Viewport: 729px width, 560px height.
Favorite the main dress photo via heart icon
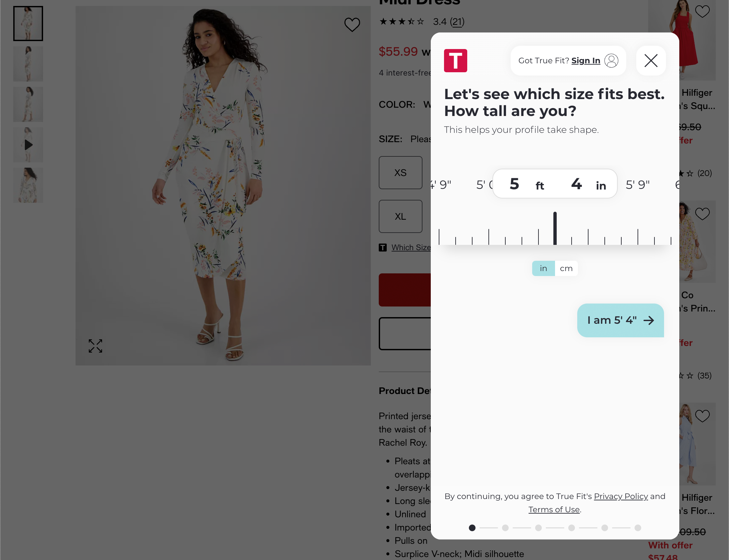[352, 24]
